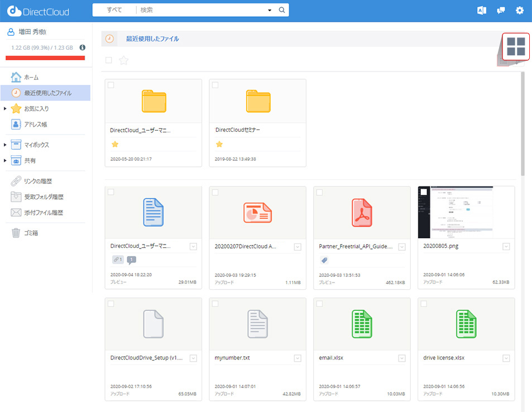Click star on DirectCloud_ユーザーマニ folder
This screenshot has height=412, width=532.
[115, 144]
